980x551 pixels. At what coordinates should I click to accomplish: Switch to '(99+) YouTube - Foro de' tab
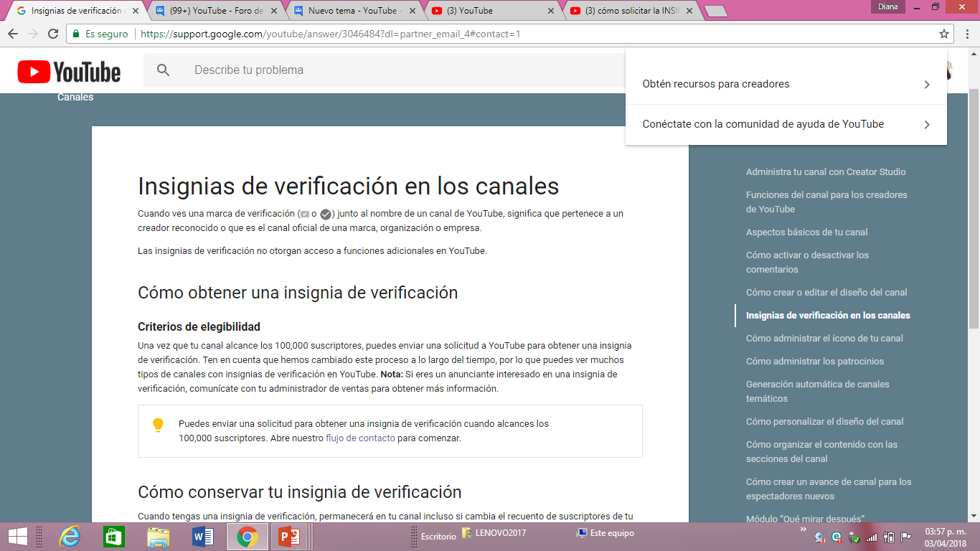(216, 11)
